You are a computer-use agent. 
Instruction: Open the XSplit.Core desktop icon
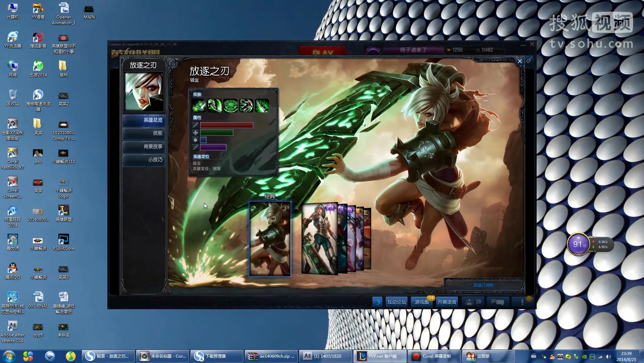coord(64,242)
